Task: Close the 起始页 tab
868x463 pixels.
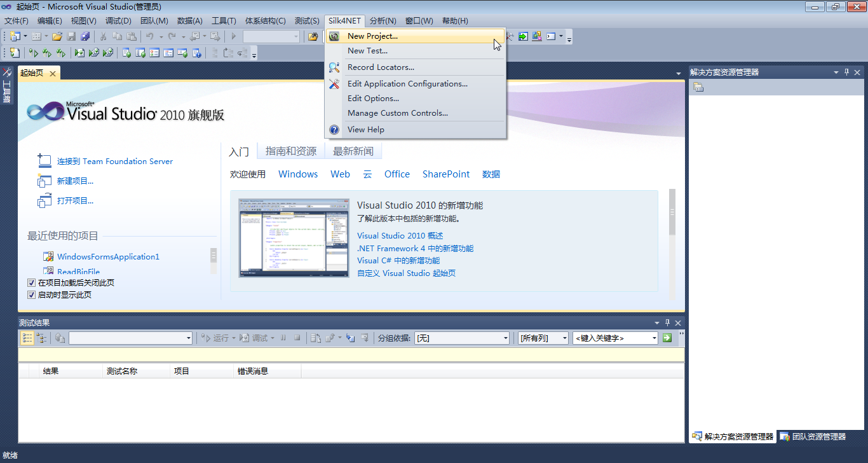Action: [x=53, y=74]
